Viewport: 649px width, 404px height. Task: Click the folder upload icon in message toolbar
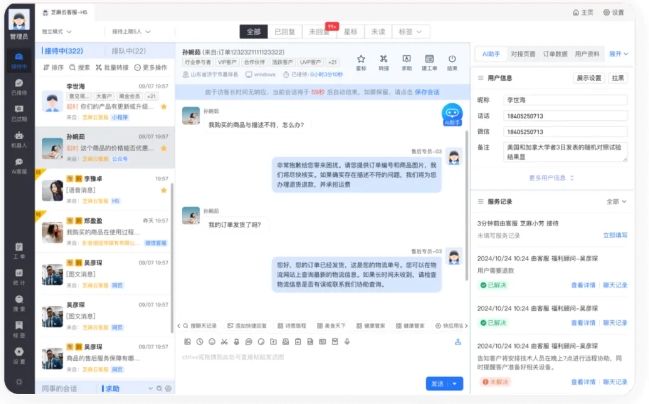point(273,341)
